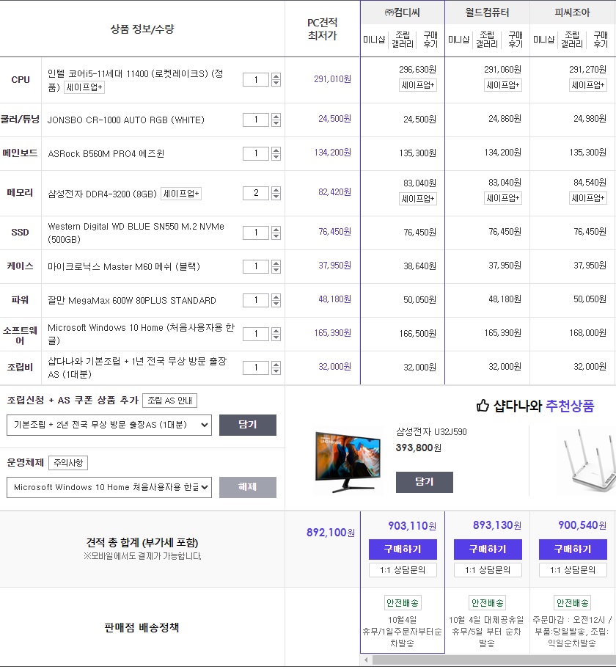Viewport: 616px width, 672px height.
Task: Click 세이프업+ badge under 296,630원
Action: coord(418,85)
